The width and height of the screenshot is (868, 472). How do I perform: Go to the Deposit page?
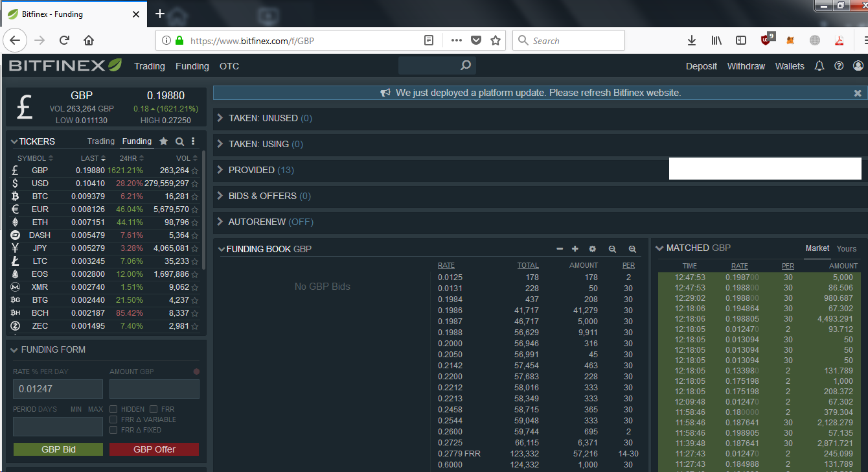[702, 66]
